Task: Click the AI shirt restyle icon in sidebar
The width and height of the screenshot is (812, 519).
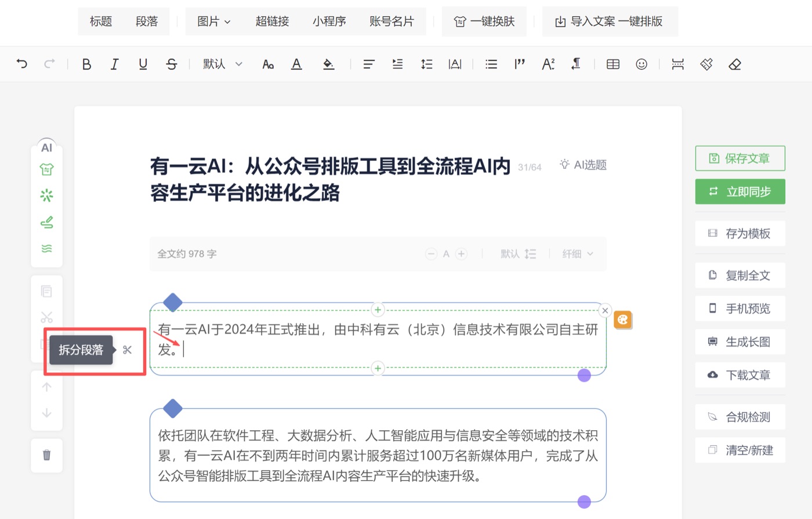Action: coord(47,169)
